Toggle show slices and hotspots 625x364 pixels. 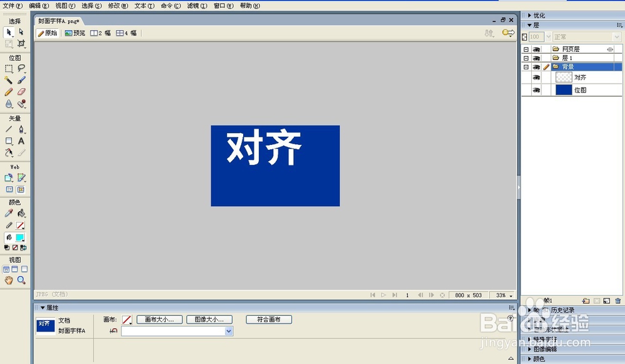click(x=21, y=190)
